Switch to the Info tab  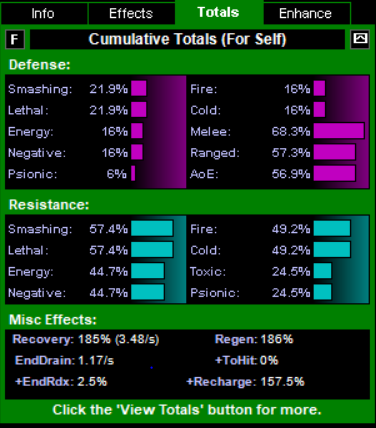[44, 14]
